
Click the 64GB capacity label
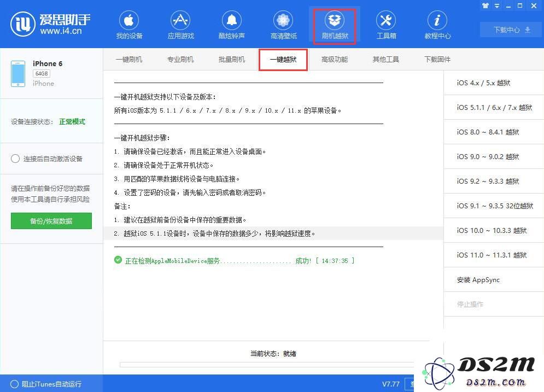pyautogui.click(x=42, y=74)
